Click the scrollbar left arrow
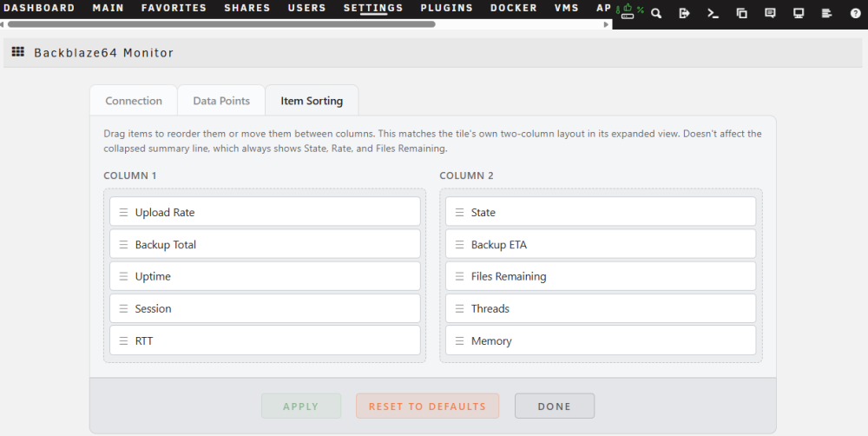The height and width of the screenshot is (436, 868). click(3, 24)
